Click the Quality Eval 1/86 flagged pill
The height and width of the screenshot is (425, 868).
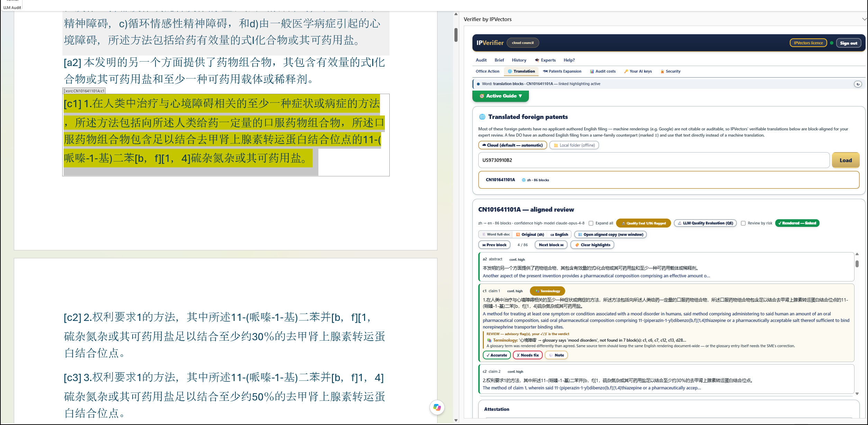643,223
